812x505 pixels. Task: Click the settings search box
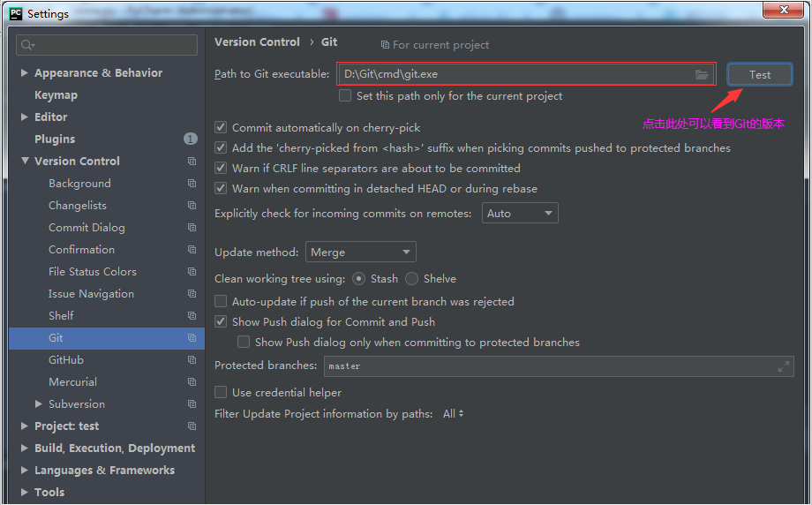[x=107, y=45]
